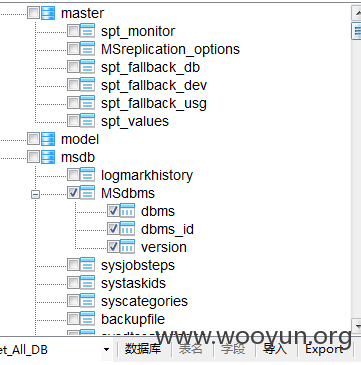Select the spt_monitor table label
361x365 pixels.
pos(138,31)
